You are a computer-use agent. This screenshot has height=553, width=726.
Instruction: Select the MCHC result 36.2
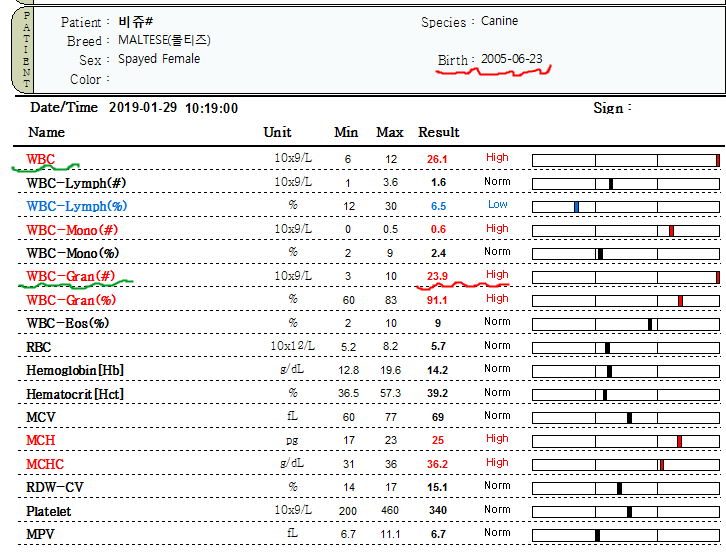click(x=437, y=464)
